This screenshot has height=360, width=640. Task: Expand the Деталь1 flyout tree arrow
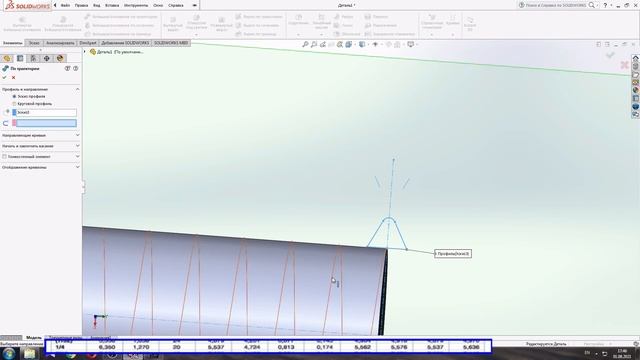point(85,52)
